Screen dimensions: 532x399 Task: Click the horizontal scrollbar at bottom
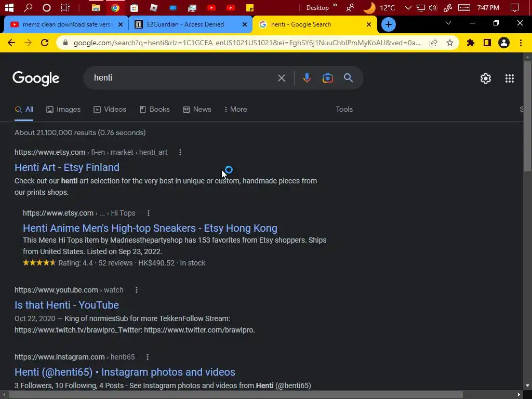[235, 395]
